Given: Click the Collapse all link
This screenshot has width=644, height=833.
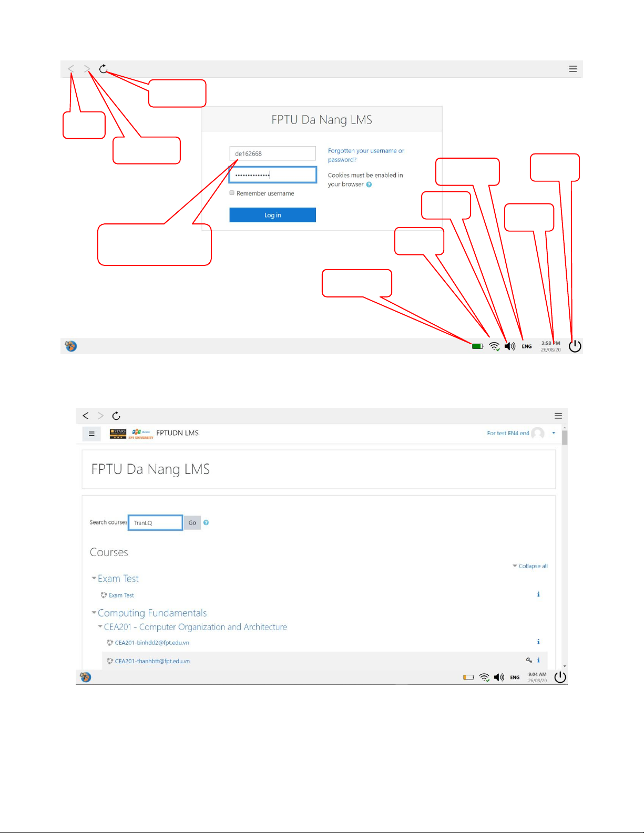Looking at the screenshot, I should coord(533,566).
